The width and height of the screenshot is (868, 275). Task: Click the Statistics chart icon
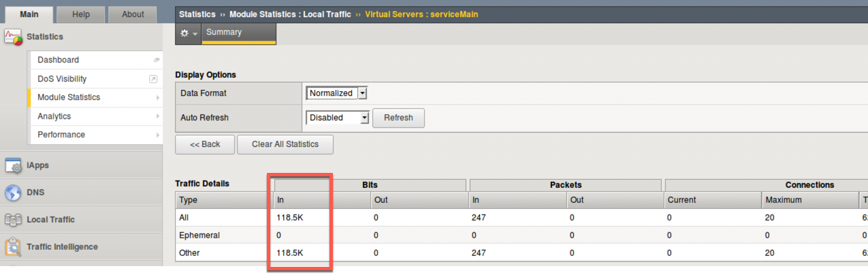(13, 37)
